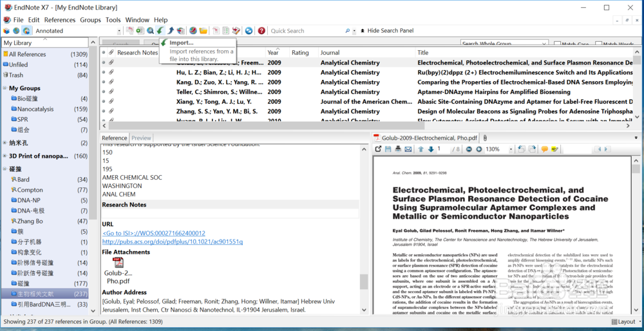644x331 pixels.
Task: Open PDF panel options dropdown arrow
Action: click(636, 138)
